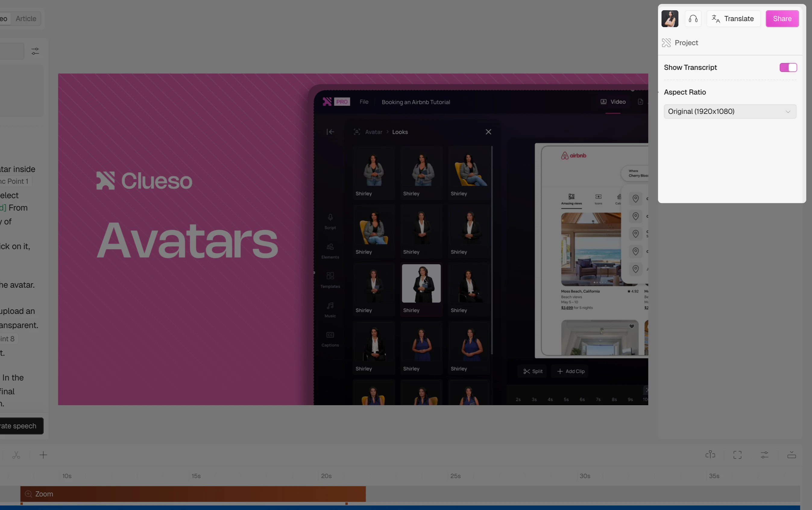Viewport: 812px width, 510px height.
Task: Open script filter sliders icon
Action: tap(35, 51)
